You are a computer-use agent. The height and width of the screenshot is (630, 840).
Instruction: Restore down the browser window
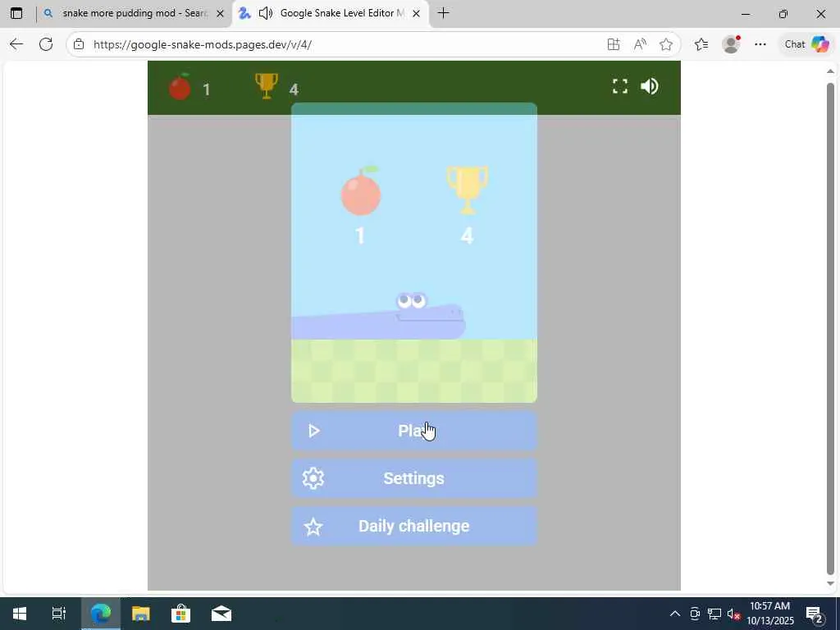point(783,13)
